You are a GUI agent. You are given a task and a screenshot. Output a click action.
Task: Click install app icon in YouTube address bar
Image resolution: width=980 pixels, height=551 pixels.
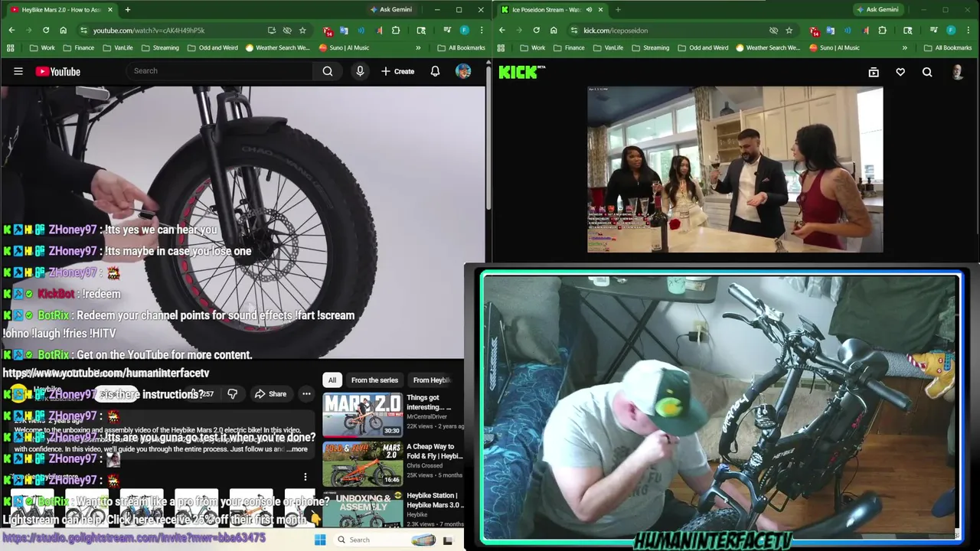click(272, 30)
